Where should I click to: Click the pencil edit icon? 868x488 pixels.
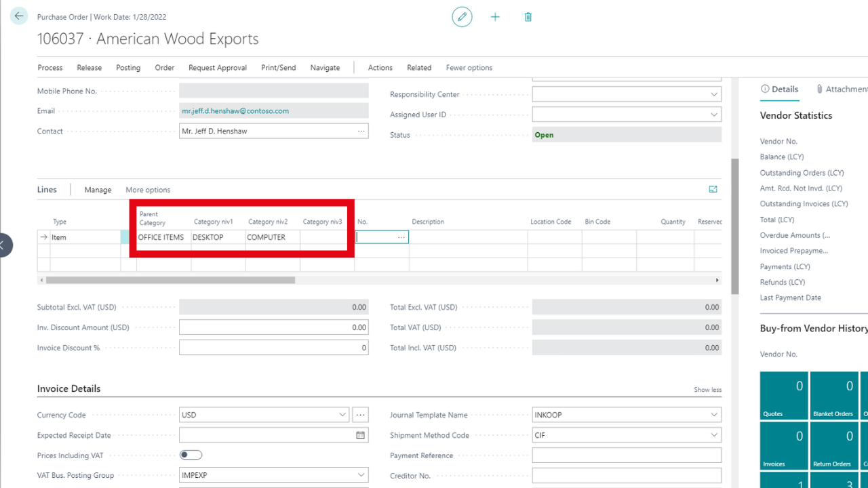[462, 17]
